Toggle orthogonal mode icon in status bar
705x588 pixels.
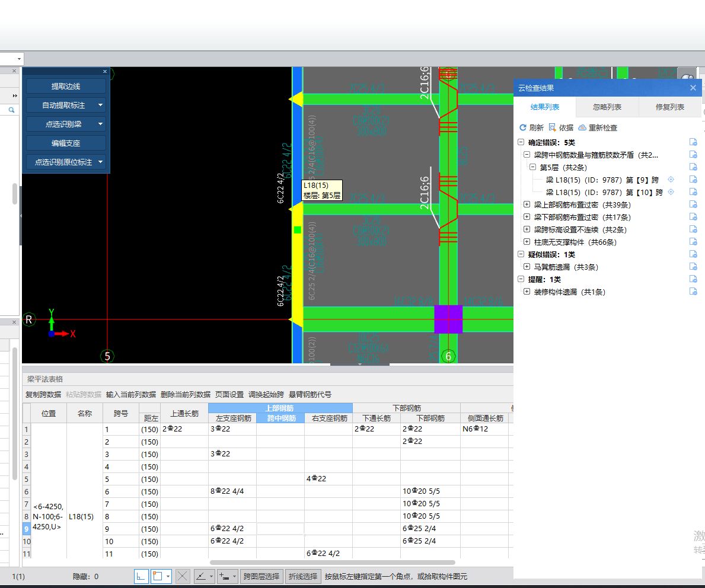141,576
